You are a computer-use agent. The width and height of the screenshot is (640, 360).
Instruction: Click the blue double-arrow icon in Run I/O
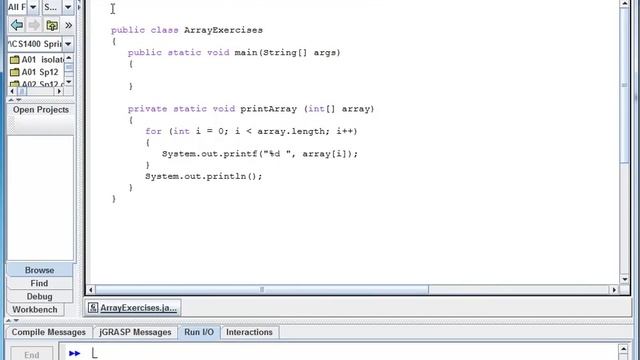(x=74, y=353)
